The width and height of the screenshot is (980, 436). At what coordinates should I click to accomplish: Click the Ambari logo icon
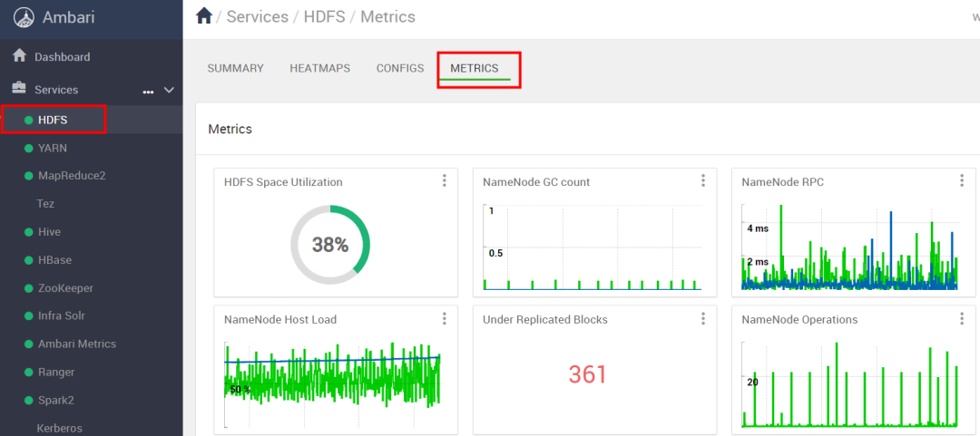24,17
